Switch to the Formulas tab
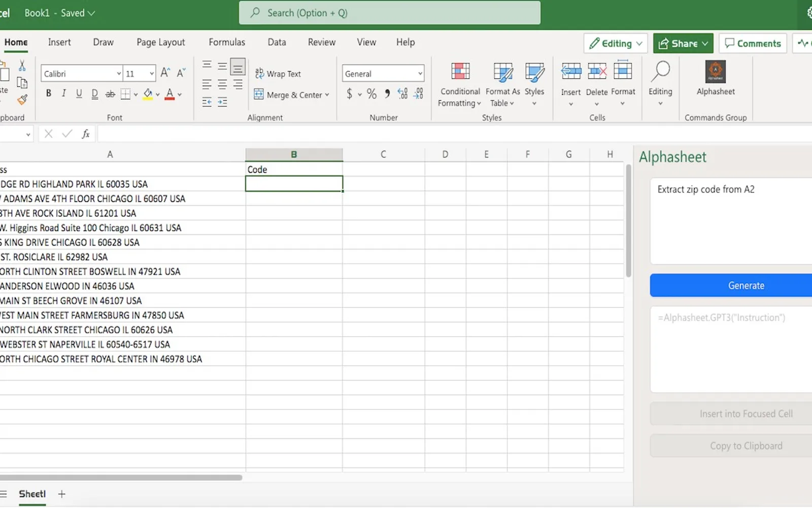The image size is (812, 508). [227, 42]
